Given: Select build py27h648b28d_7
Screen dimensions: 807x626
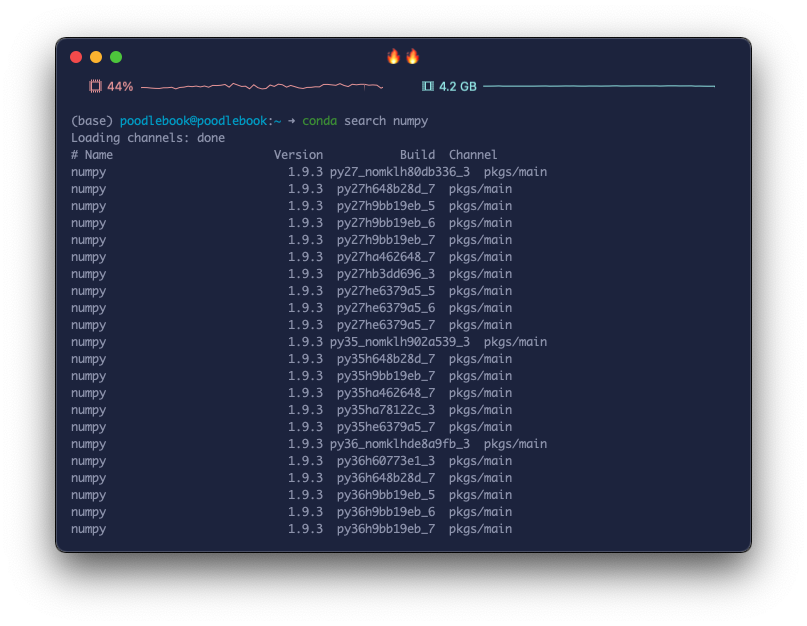Looking at the screenshot, I should (x=386, y=189).
